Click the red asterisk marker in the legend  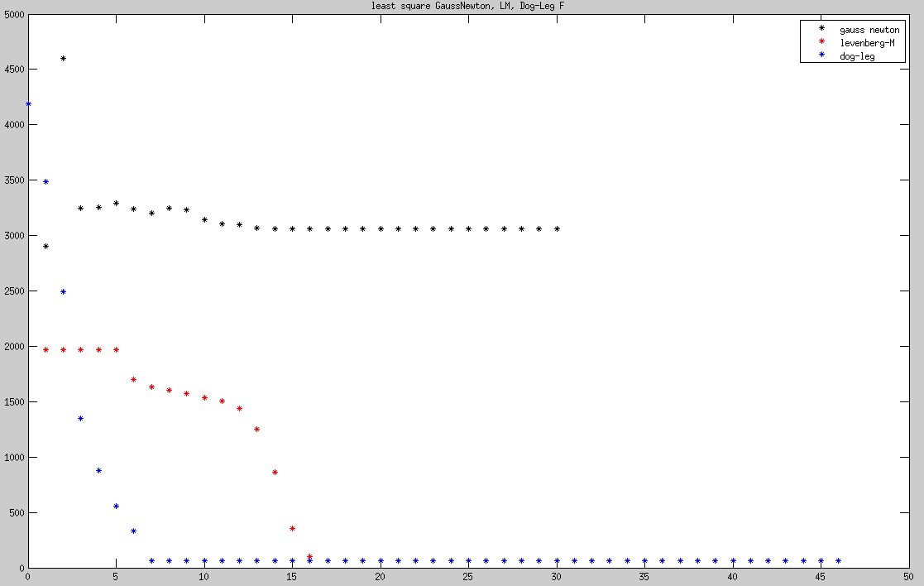(x=821, y=41)
